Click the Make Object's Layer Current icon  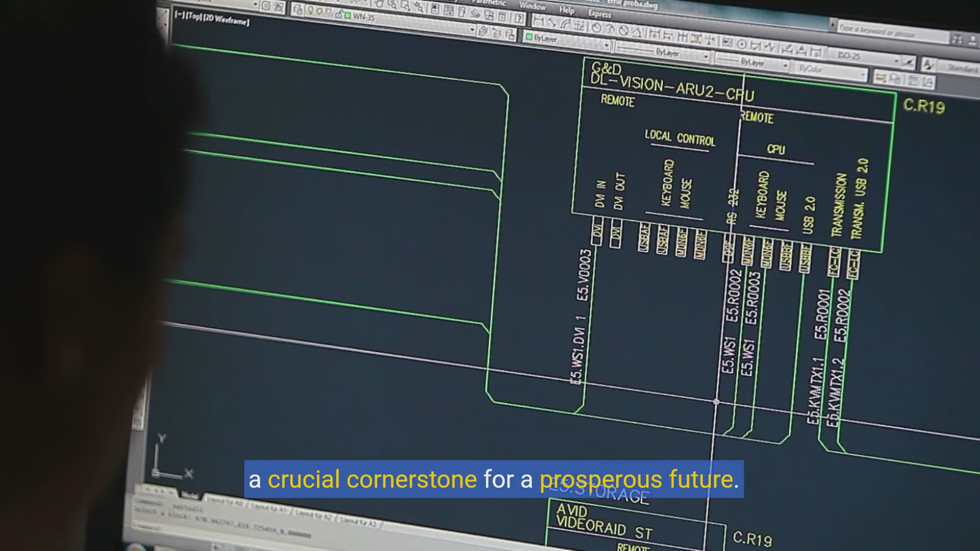pyautogui.click(x=483, y=31)
